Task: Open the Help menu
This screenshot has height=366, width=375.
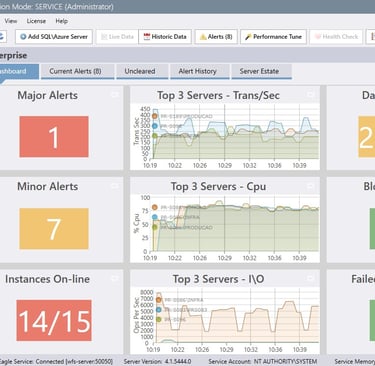Action: (x=62, y=21)
